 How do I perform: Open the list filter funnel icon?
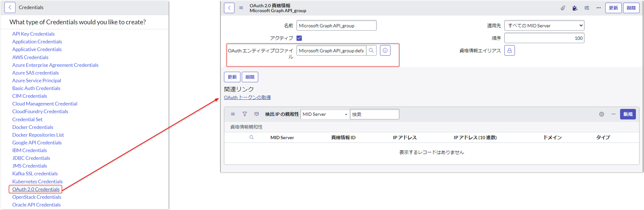coord(244,114)
